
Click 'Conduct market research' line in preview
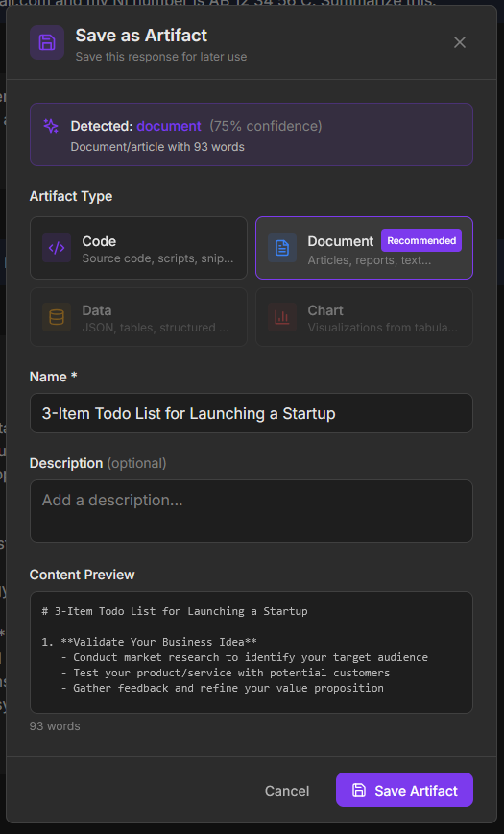click(245, 657)
